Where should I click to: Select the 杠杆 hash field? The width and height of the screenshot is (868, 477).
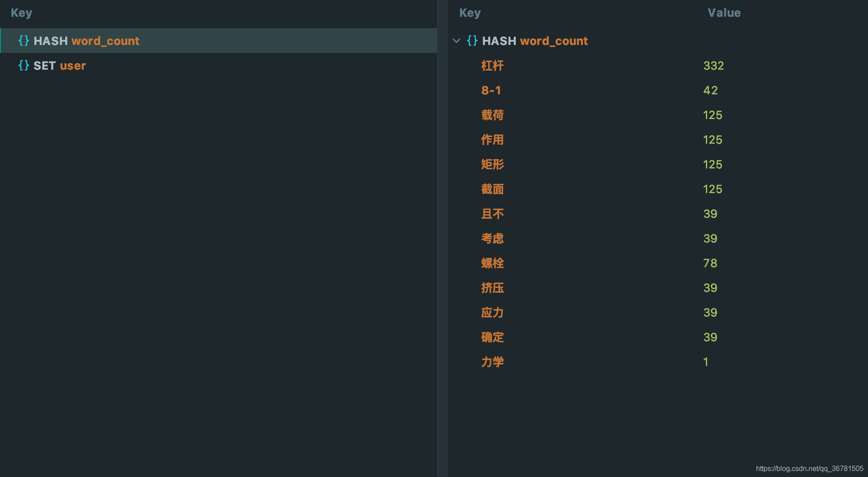point(492,66)
